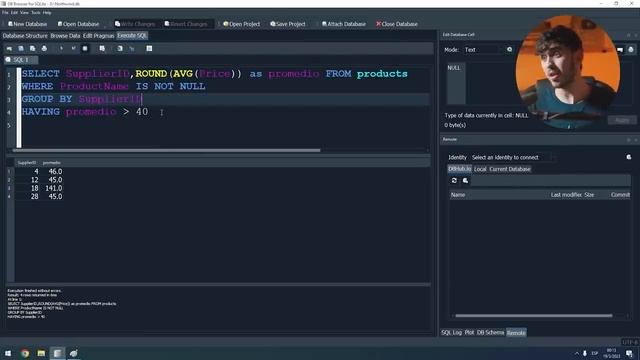This screenshot has width=640, height=360.
Task: Open the Identity selection dropdown
Action: point(513,157)
